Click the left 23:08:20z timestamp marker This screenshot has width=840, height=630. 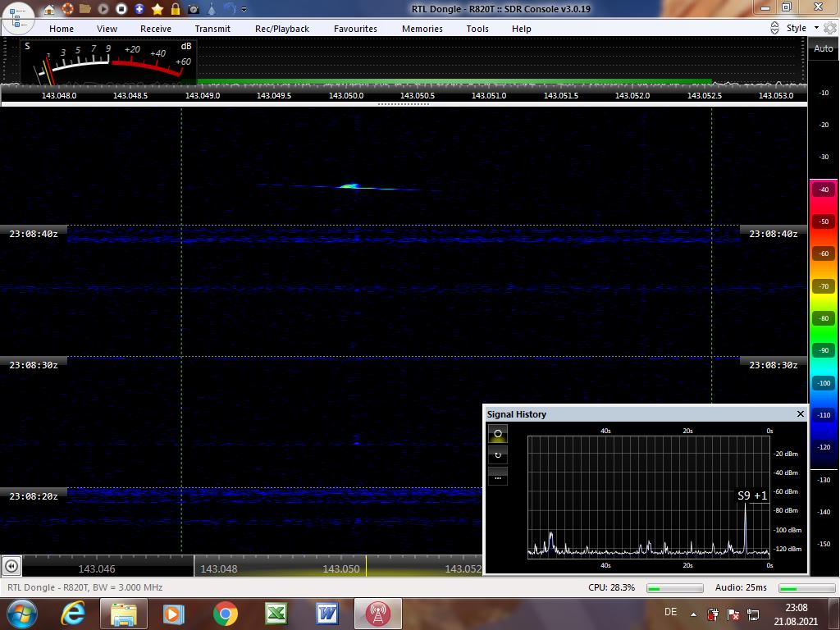(x=33, y=496)
